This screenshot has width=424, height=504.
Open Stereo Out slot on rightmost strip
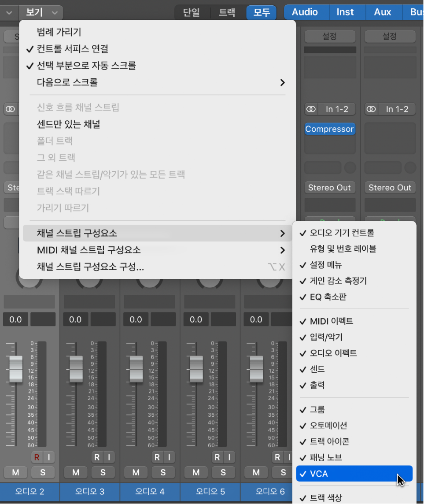pyautogui.click(x=390, y=188)
